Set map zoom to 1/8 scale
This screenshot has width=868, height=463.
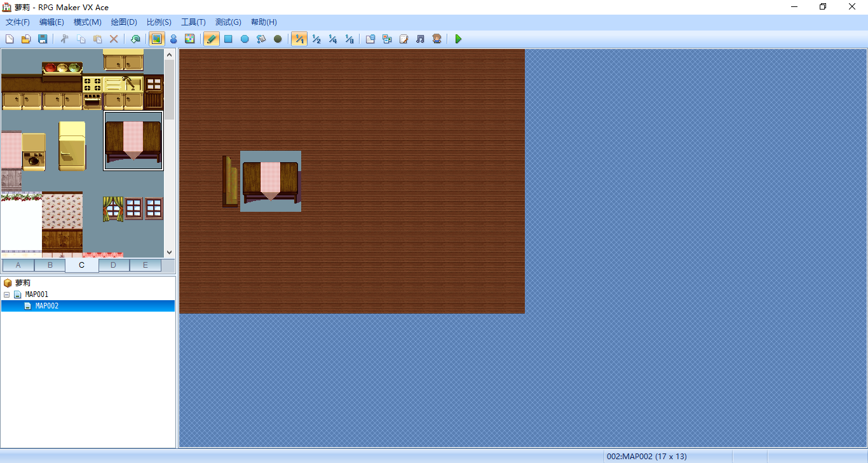point(349,39)
